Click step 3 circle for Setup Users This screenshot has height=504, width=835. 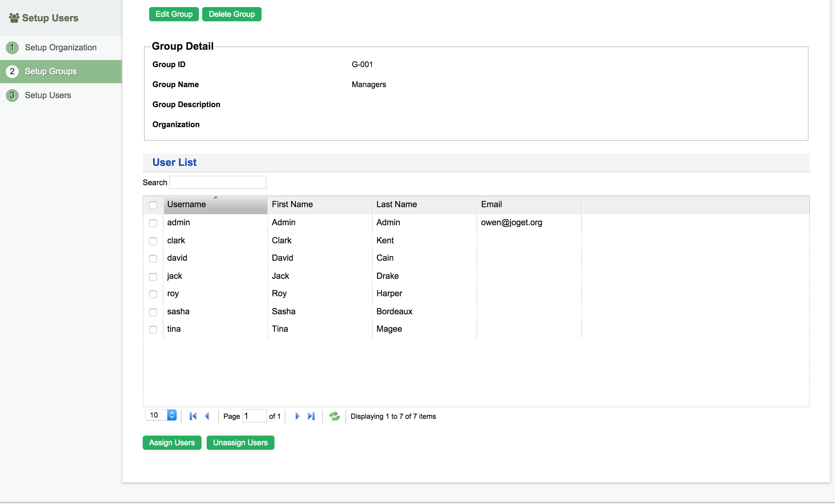point(12,95)
